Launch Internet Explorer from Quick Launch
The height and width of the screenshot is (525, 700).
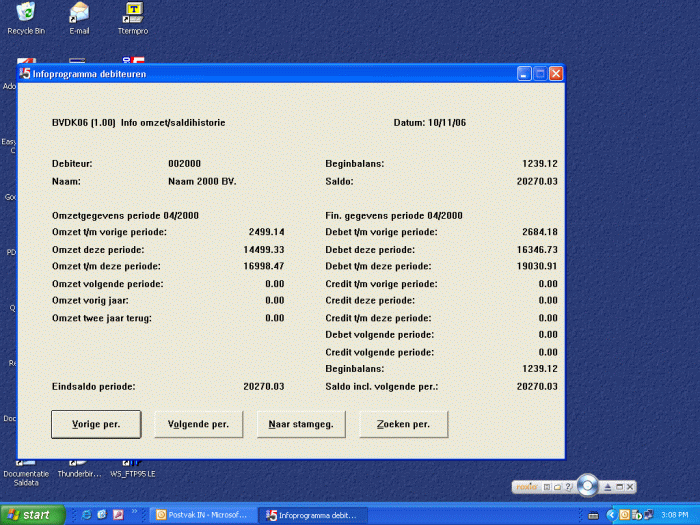(x=87, y=515)
